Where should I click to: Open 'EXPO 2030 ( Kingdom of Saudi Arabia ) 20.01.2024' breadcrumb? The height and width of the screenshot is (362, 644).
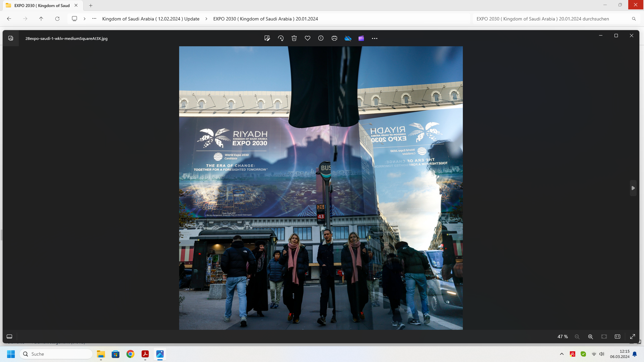266,19
